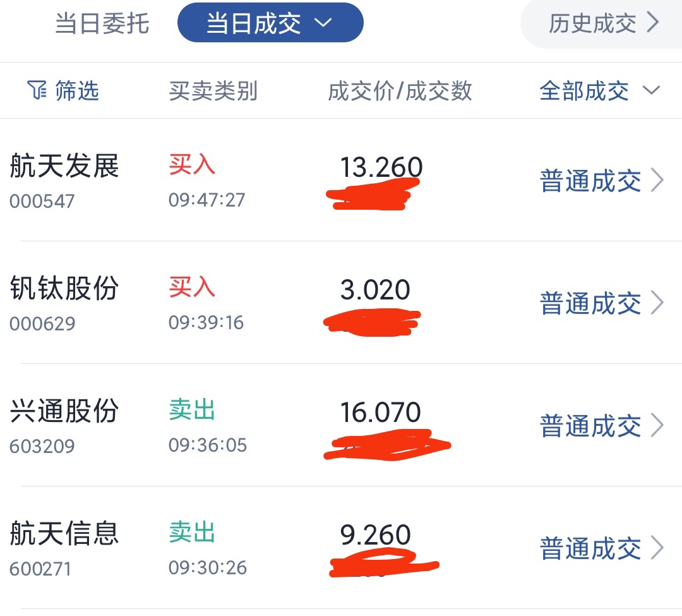The image size is (682, 616).
Task: Click the 成交价/成交数 column header
Action: click(400, 91)
